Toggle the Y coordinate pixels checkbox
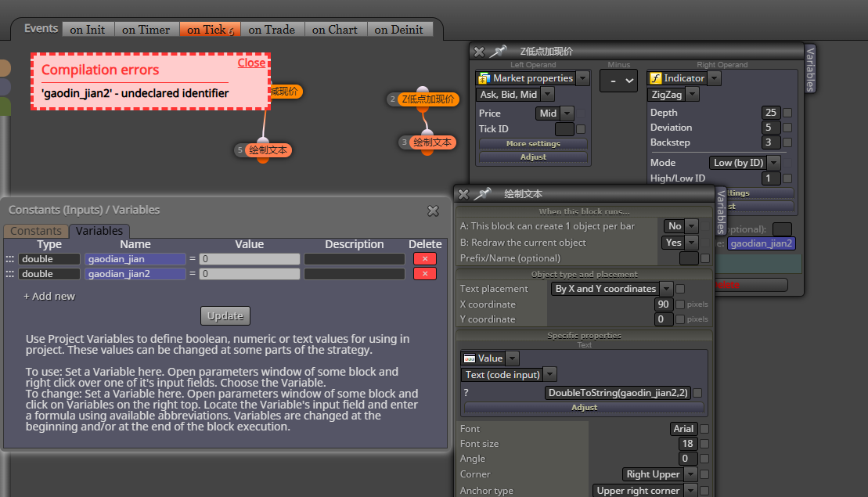This screenshot has height=497, width=868. pos(680,319)
